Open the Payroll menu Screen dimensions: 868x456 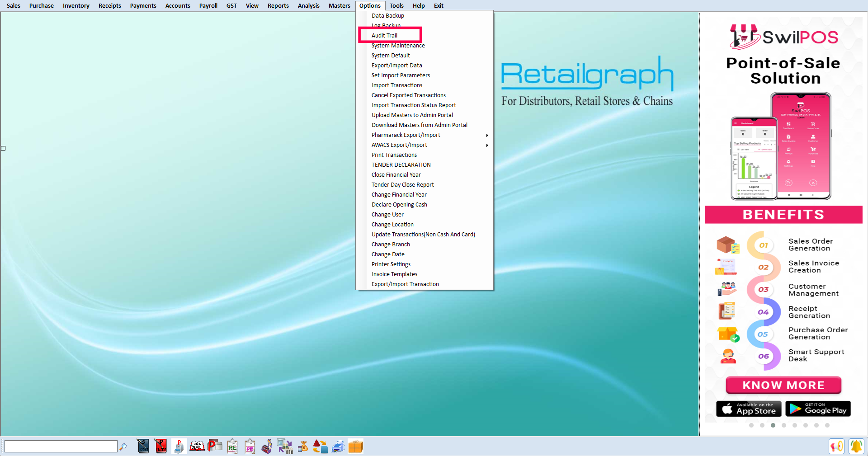pyautogui.click(x=208, y=5)
